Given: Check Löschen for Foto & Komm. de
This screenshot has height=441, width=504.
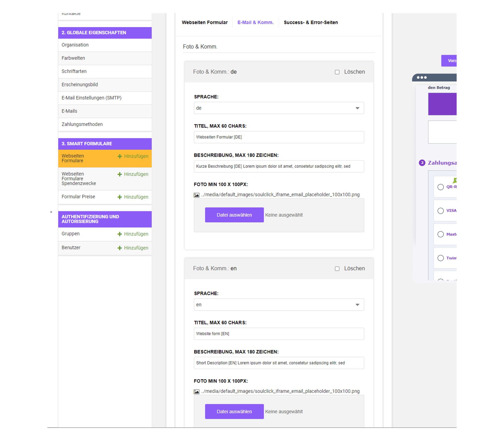Looking at the screenshot, I should (337, 72).
